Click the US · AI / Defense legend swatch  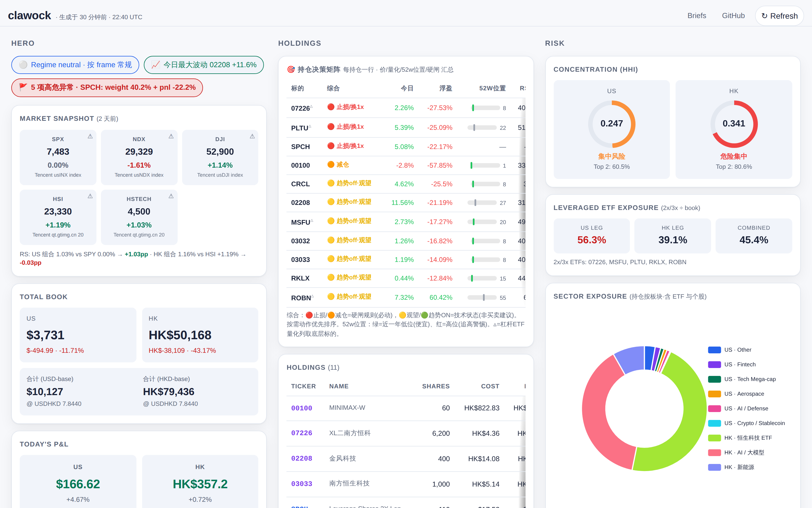click(714, 409)
